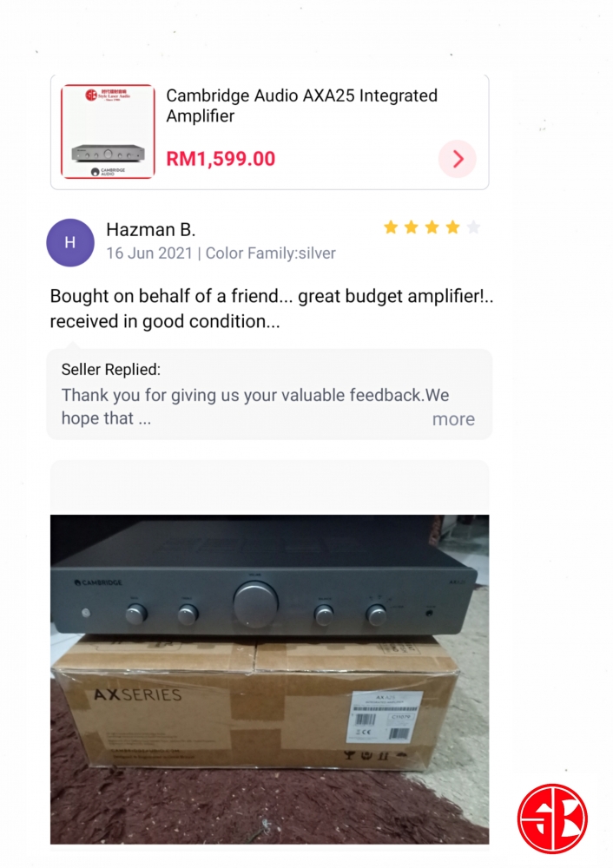This screenshot has width=613, height=868.
Task: Open the Cambridge Audio AXA25 Integrated Amplifier title
Action: click(x=302, y=105)
